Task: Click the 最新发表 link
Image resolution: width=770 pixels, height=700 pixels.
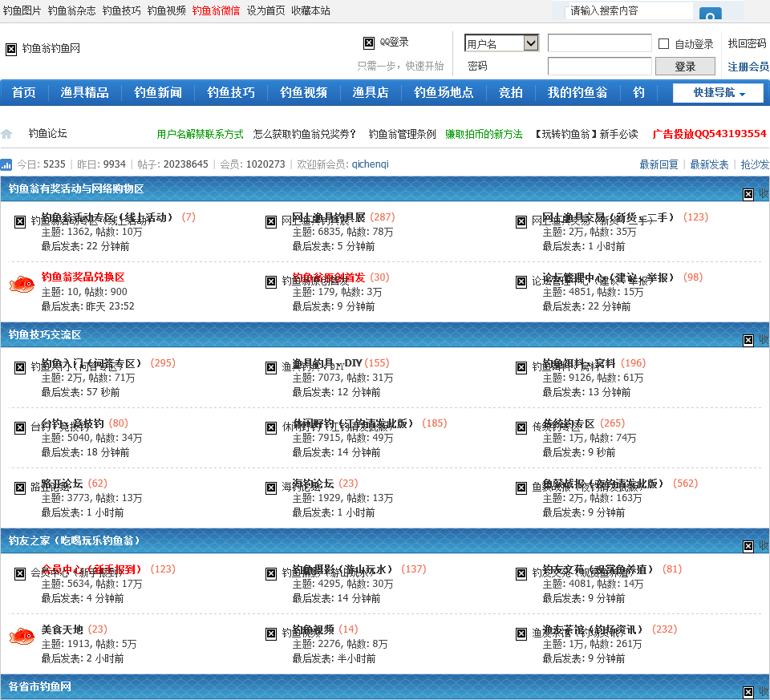Action: click(709, 164)
